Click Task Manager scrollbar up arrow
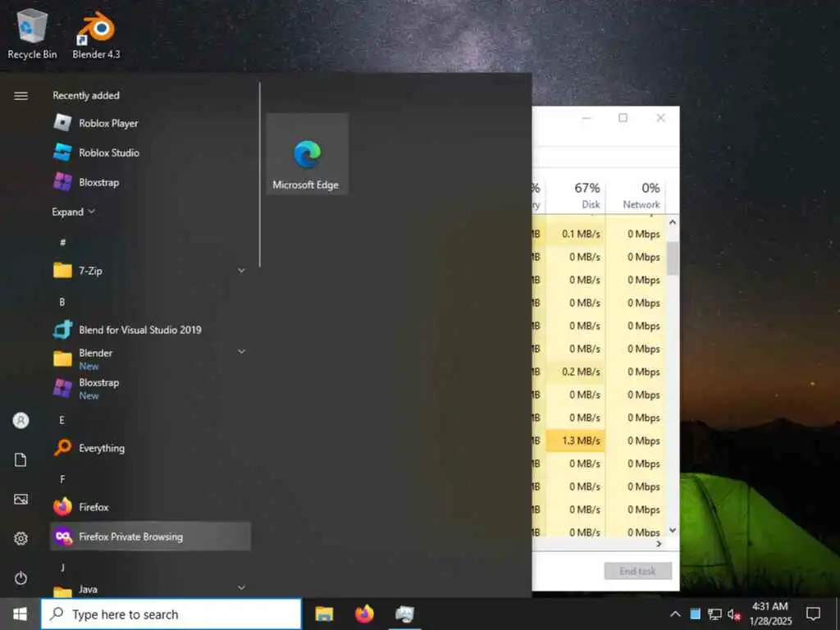The width and height of the screenshot is (840, 630). point(673,221)
